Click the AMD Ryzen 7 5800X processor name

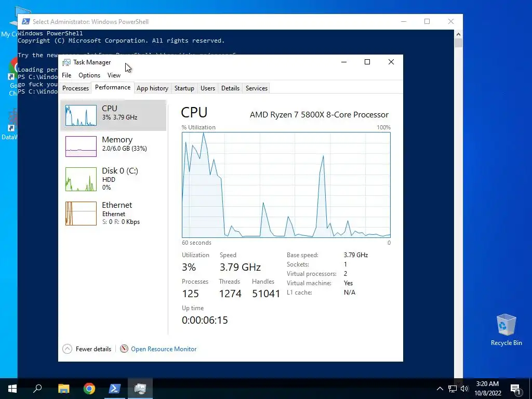[x=320, y=115]
